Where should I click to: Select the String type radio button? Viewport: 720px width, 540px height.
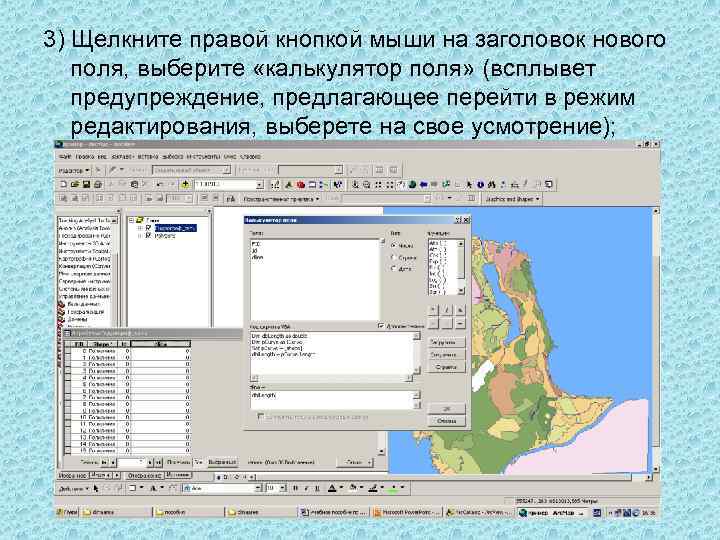tap(394, 258)
